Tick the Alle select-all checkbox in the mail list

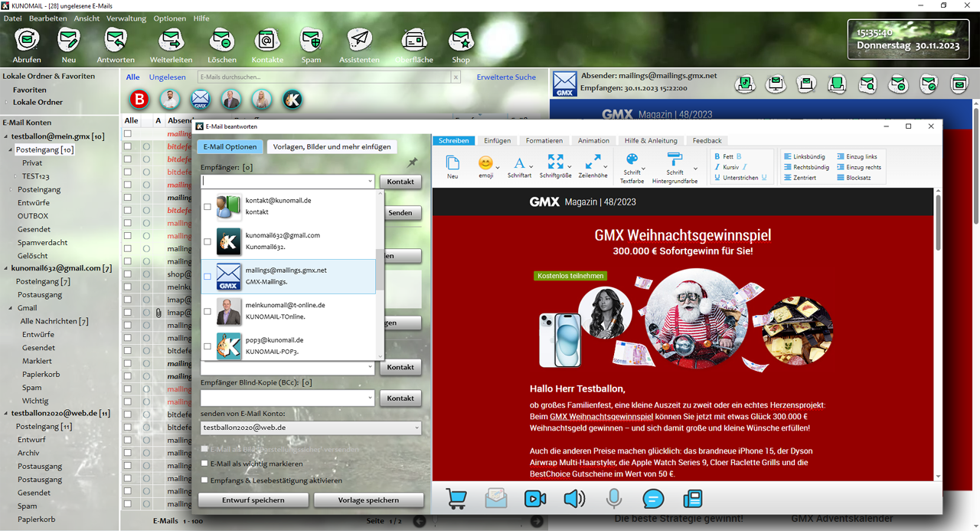click(128, 133)
